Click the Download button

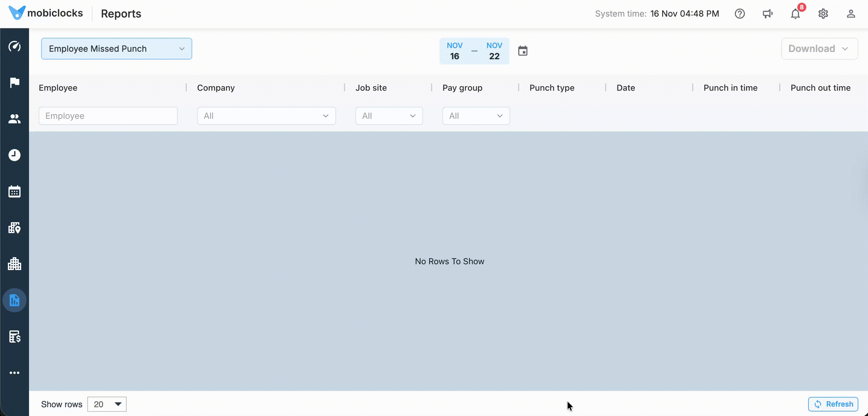(x=819, y=49)
